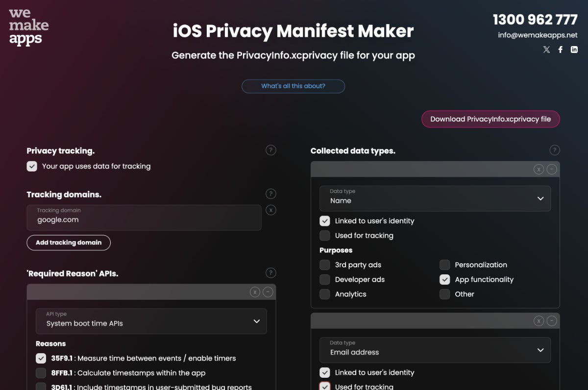Delete the Name data type card

[x=539, y=169]
